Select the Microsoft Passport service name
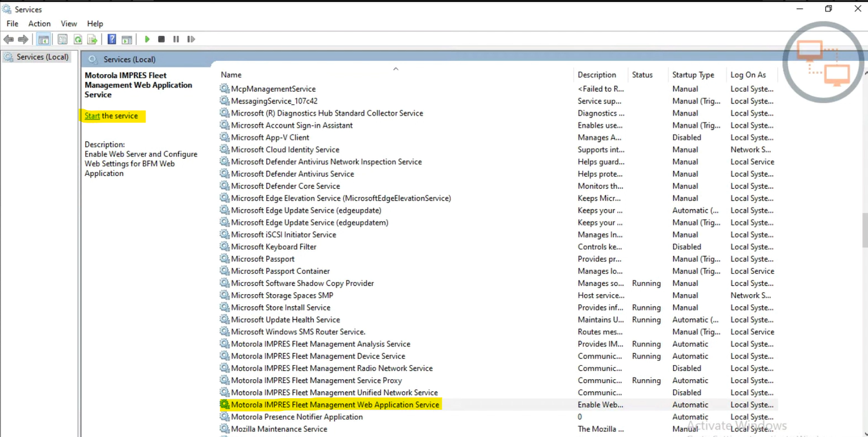Screen dimensions: 868x437 coord(263,259)
